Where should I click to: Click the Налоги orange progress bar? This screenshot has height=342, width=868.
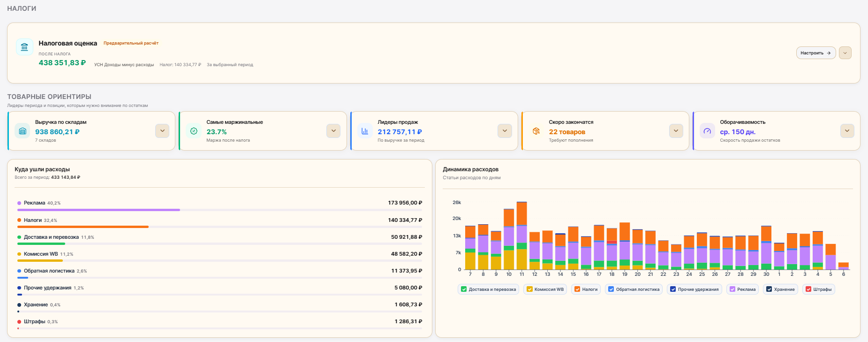83,227
